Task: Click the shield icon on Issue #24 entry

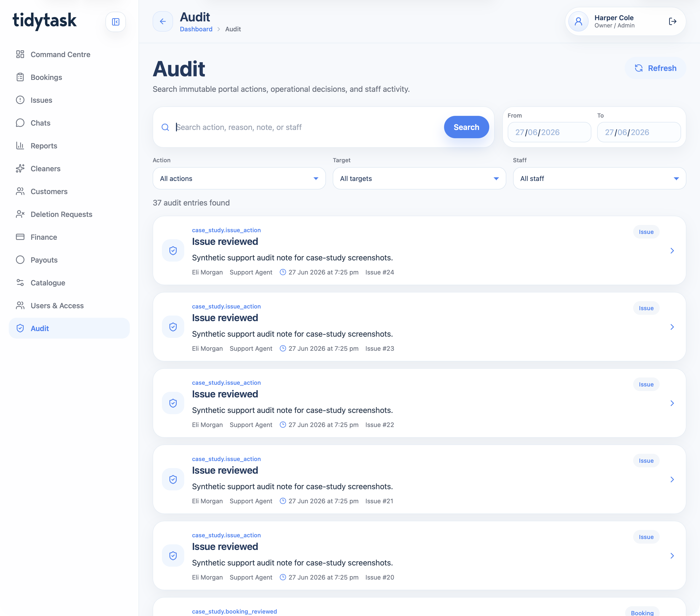Action: click(173, 250)
